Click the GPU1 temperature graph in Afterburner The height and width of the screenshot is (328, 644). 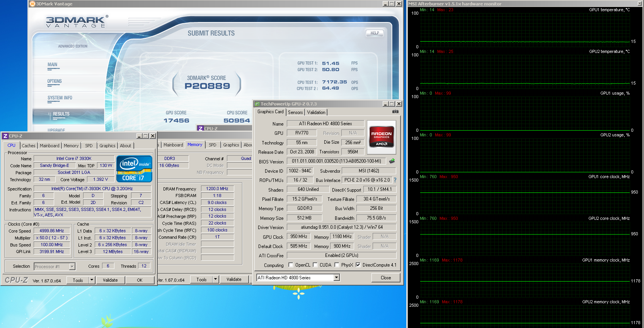(525, 30)
